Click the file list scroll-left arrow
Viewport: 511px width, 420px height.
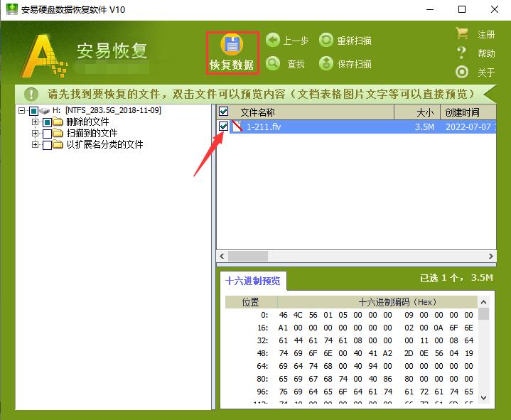(x=222, y=256)
